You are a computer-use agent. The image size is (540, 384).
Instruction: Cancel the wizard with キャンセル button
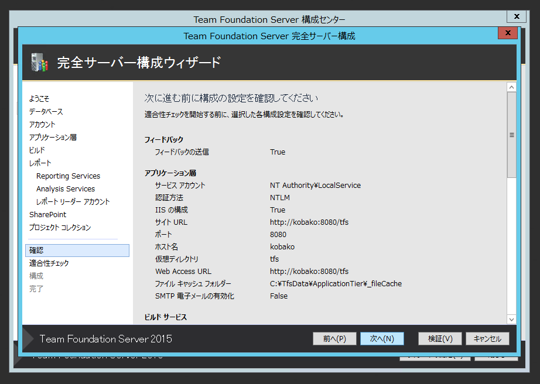[x=487, y=339]
